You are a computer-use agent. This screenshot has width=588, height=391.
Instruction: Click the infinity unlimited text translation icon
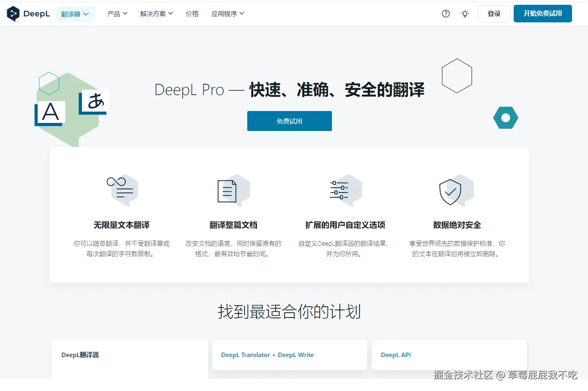[122, 190]
